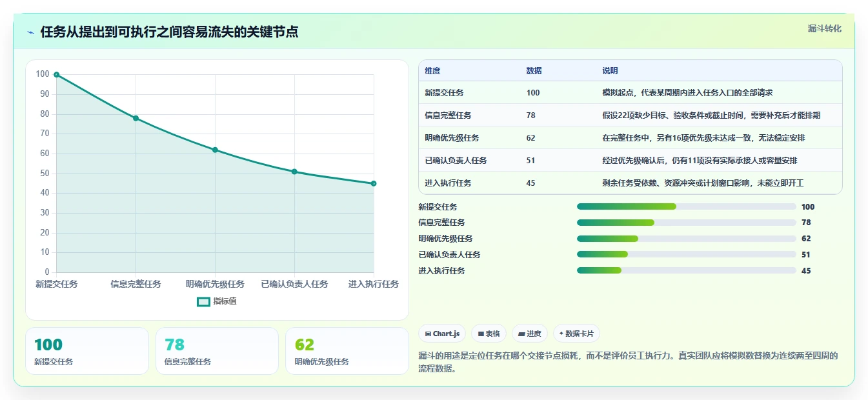This screenshot has height=400, width=868.
Task: Click the page title about 关键节点
Action: (169, 32)
